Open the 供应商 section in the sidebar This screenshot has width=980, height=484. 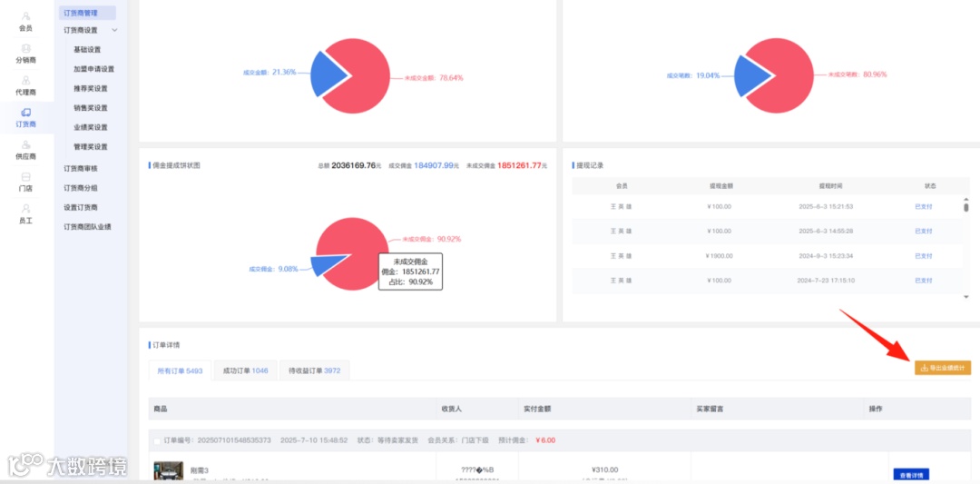25,150
